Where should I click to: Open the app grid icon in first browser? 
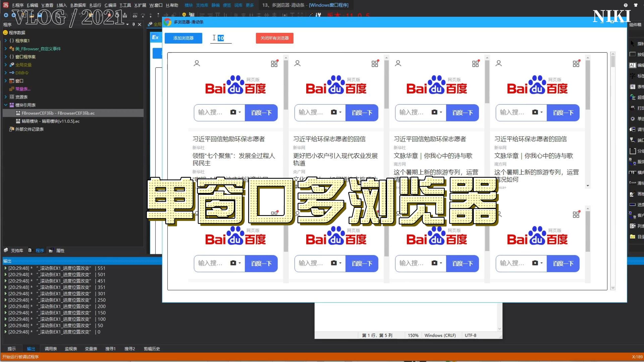click(274, 63)
